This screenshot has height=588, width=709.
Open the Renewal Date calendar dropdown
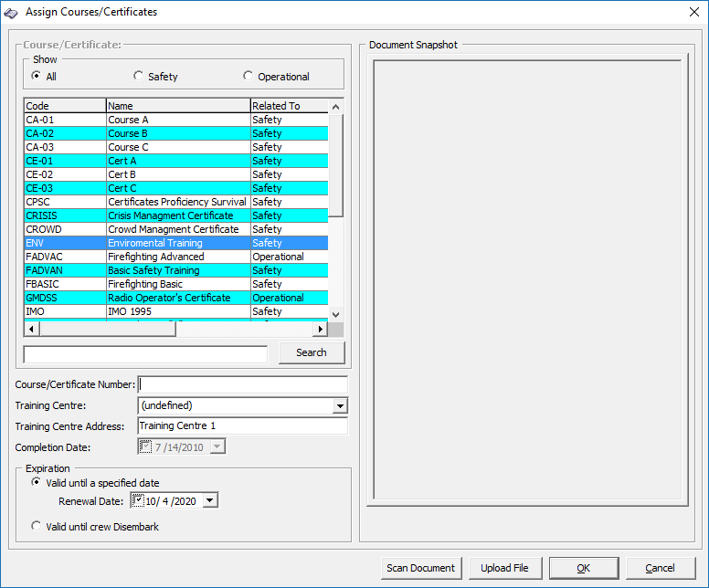pyautogui.click(x=210, y=500)
